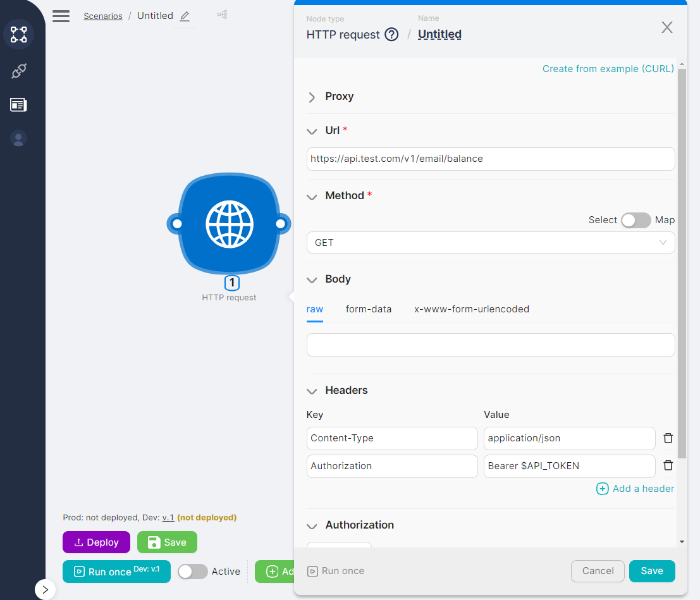Expand the Proxy section
This screenshot has width=700, height=600.
pos(312,97)
